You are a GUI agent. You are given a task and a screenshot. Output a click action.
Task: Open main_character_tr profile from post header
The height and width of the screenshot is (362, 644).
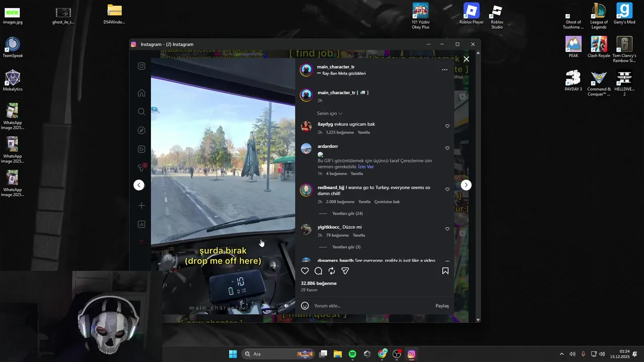point(336,67)
